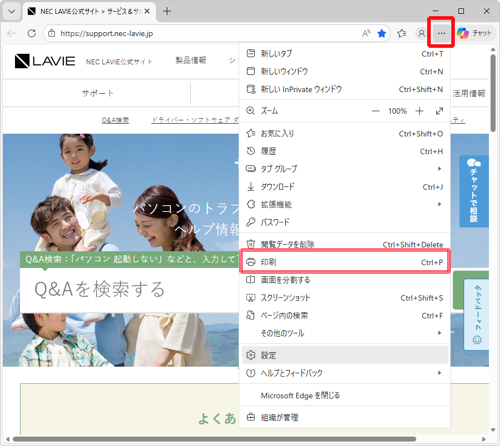Open お気に入り from the menu
The image size is (500, 446).
(345, 134)
